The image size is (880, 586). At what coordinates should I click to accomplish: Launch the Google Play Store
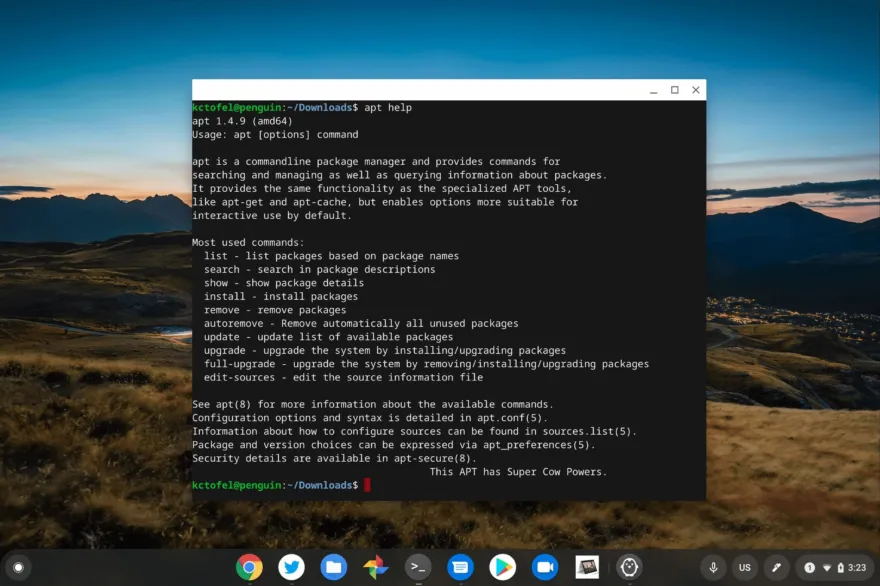pos(502,567)
